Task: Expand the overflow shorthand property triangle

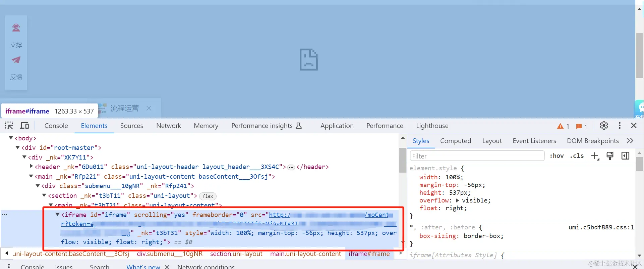Action: pyautogui.click(x=457, y=200)
